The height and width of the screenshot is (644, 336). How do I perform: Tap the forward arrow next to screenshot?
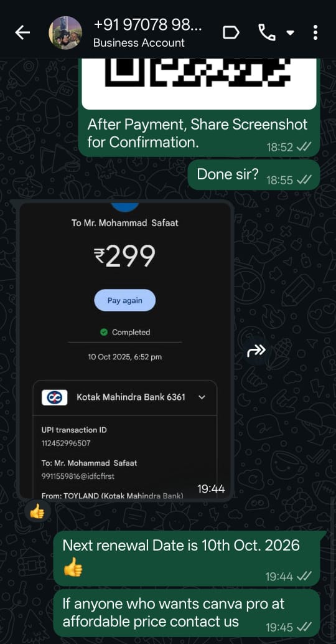click(x=256, y=351)
